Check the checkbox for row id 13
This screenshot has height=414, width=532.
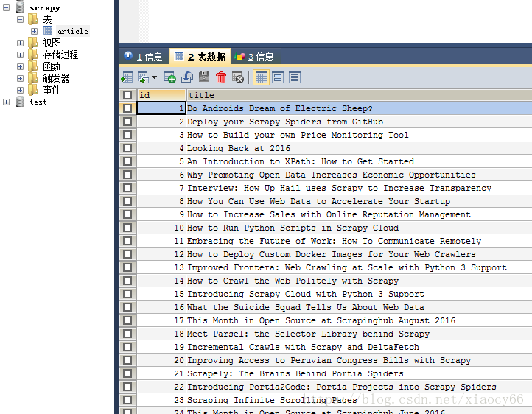coord(127,267)
